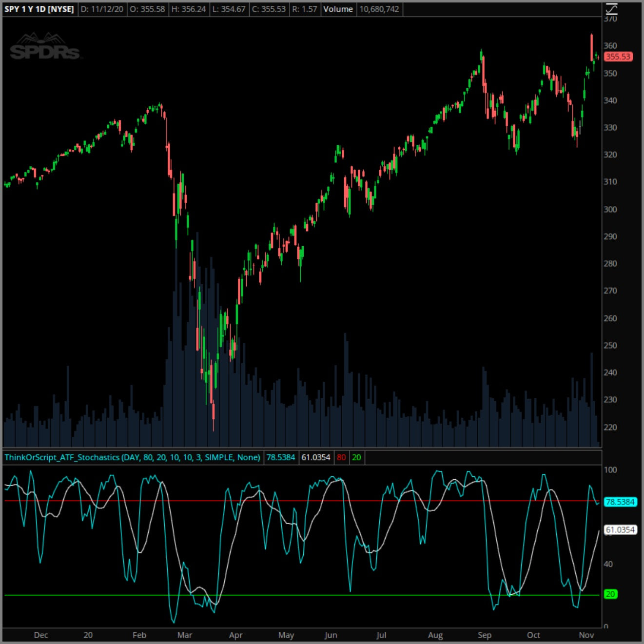
Task: Click white 61.0354 value in study header
Action: [316, 457]
